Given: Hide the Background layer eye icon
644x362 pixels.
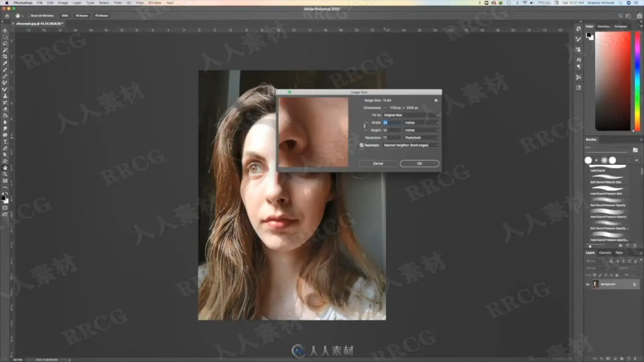Looking at the screenshot, I should click(588, 284).
